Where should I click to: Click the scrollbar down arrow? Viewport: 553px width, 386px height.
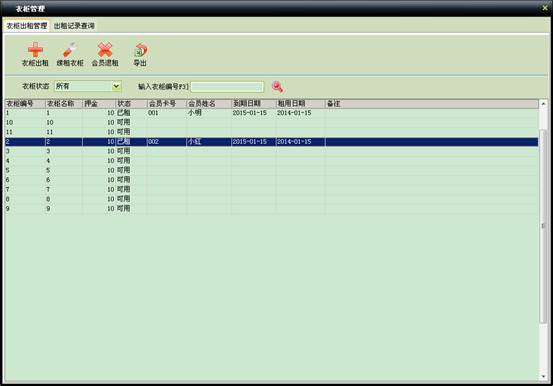click(543, 376)
